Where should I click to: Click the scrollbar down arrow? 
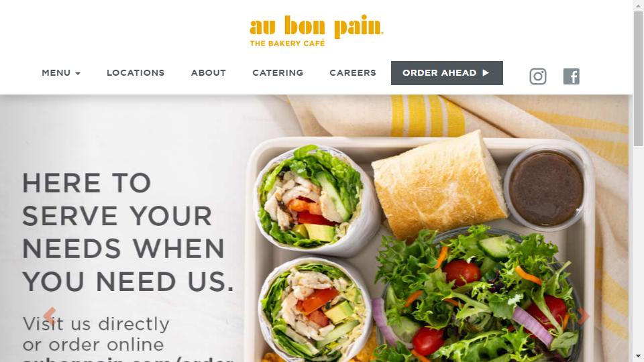click(638, 356)
